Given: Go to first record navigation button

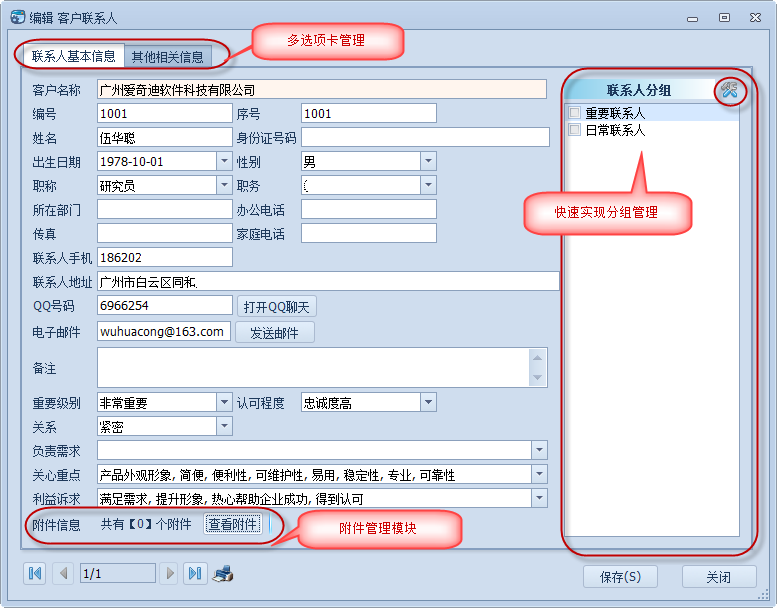Looking at the screenshot, I should (x=35, y=574).
